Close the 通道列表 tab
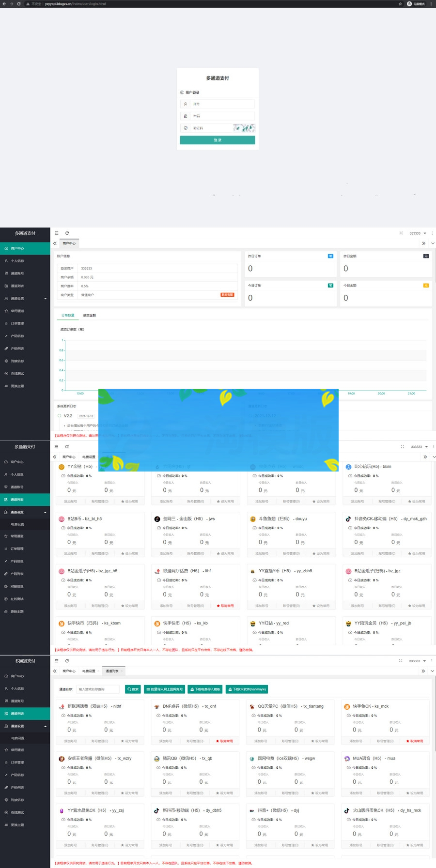 pyautogui.click(x=121, y=671)
